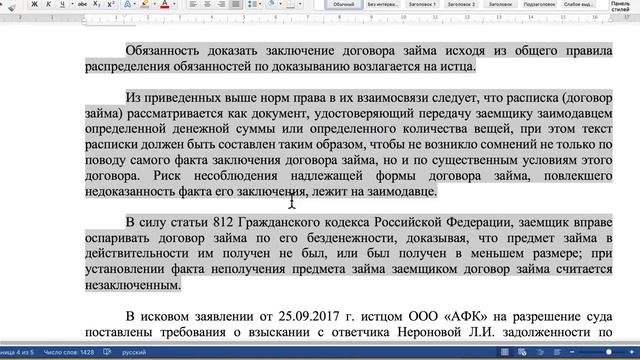
Task: Switch to outline view
Action: coord(540,352)
